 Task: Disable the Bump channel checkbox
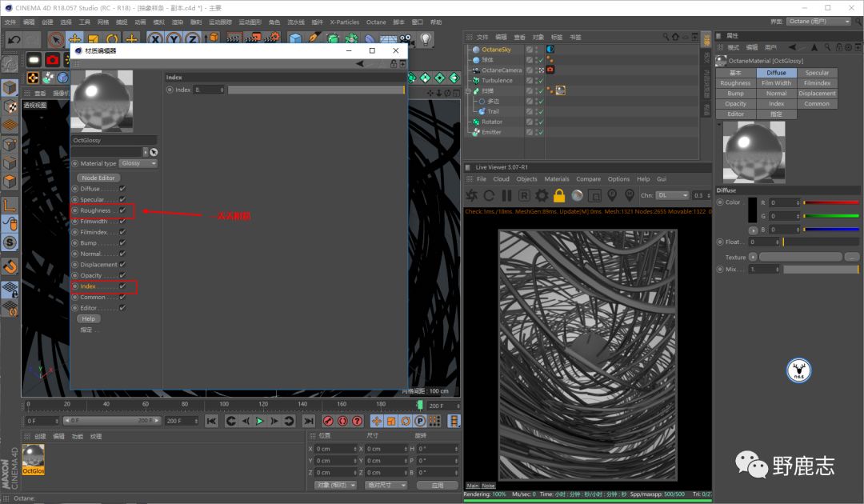pos(122,243)
